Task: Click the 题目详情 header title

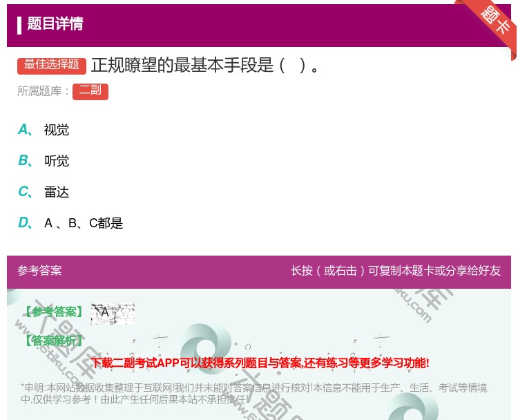Action: point(55,23)
